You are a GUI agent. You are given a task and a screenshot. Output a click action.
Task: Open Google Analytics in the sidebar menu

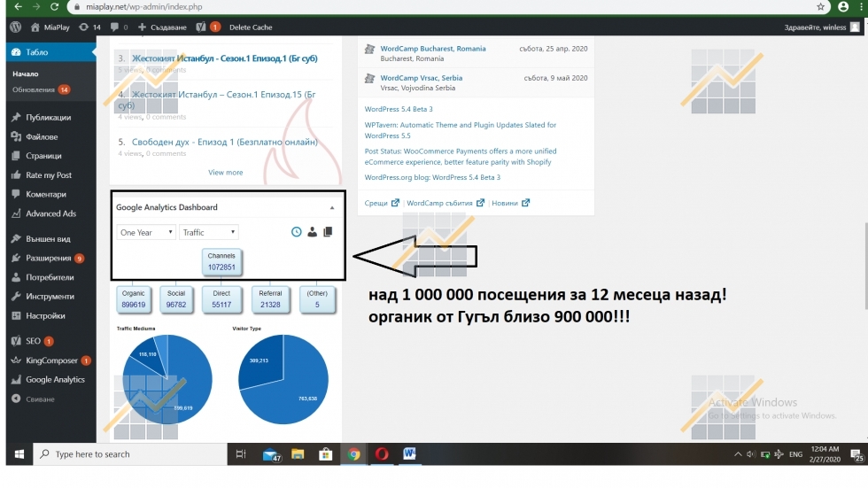[55, 380]
